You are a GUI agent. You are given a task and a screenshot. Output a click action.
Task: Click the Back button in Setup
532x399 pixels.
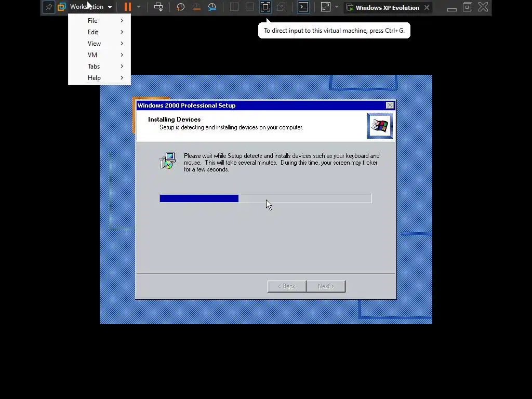pos(287,286)
